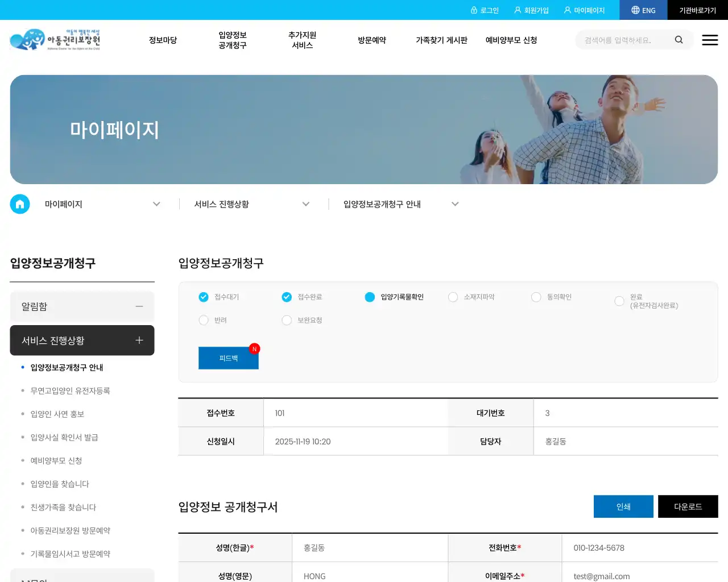Expand the 서비스 진행상황 section

coord(139,340)
